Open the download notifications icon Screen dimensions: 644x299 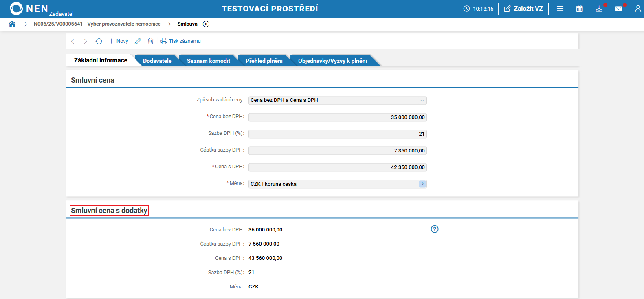[x=599, y=9]
